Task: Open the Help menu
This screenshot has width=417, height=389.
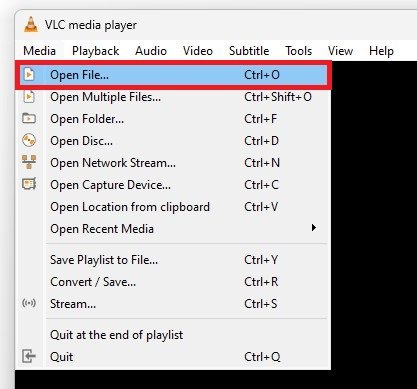Action: (x=381, y=51)
